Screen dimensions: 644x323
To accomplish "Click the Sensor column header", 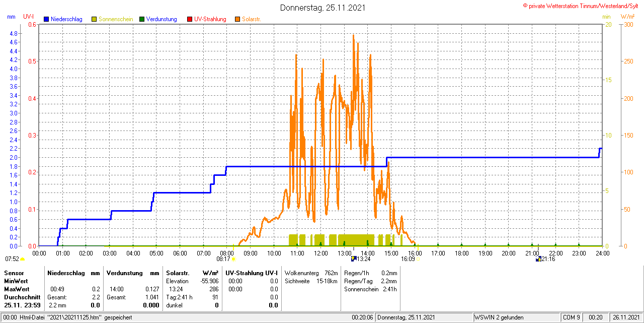I will [x=14, y=273].
